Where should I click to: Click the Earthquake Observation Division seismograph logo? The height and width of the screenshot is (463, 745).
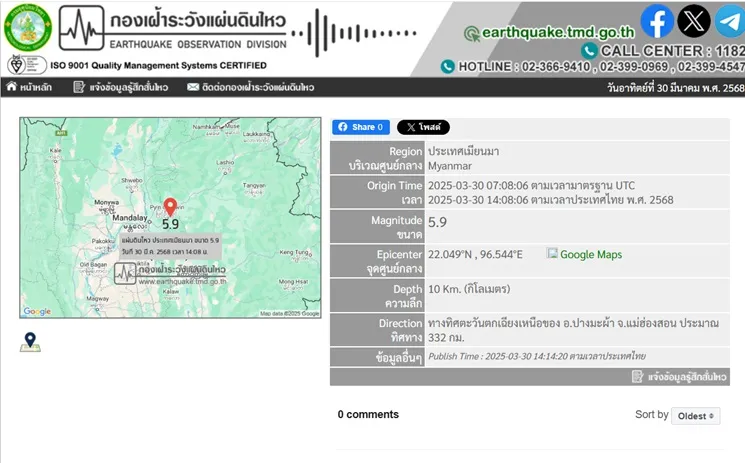81,28
